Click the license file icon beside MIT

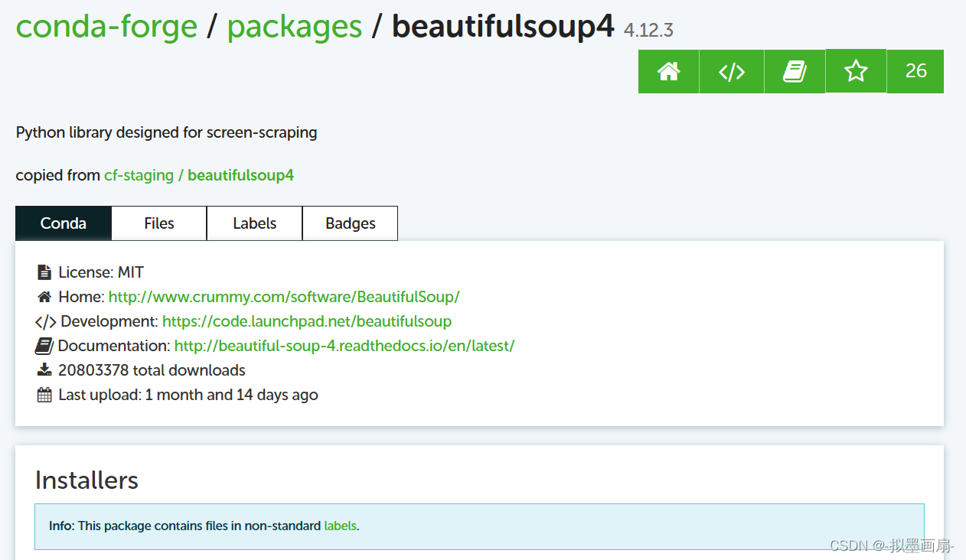(44, 272)
